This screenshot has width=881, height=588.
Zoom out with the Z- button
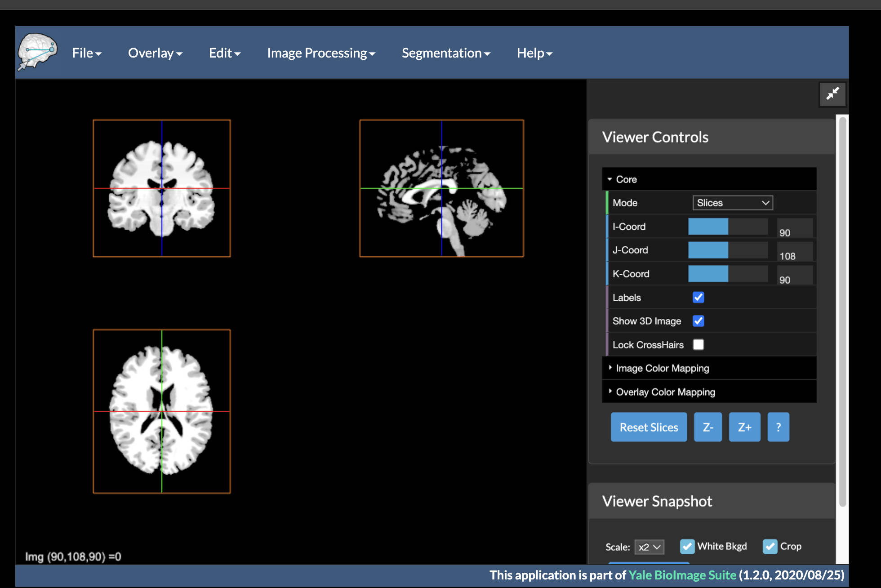click(707, 427)
